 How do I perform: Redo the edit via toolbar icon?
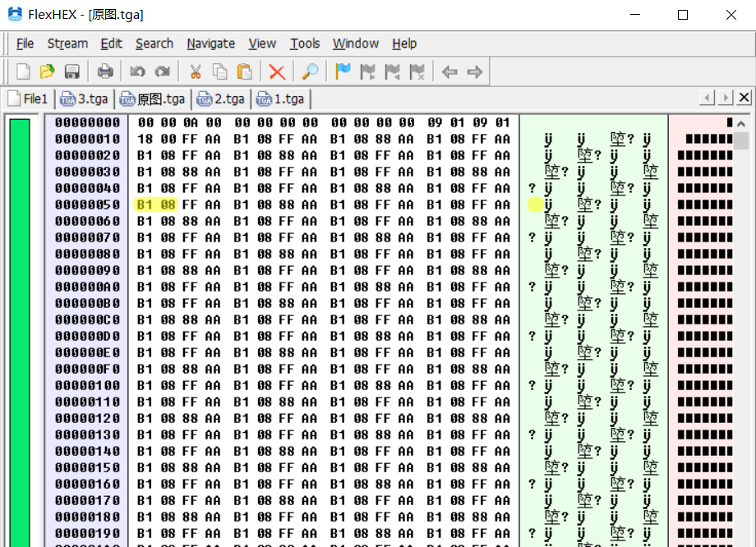click(163, 71)
